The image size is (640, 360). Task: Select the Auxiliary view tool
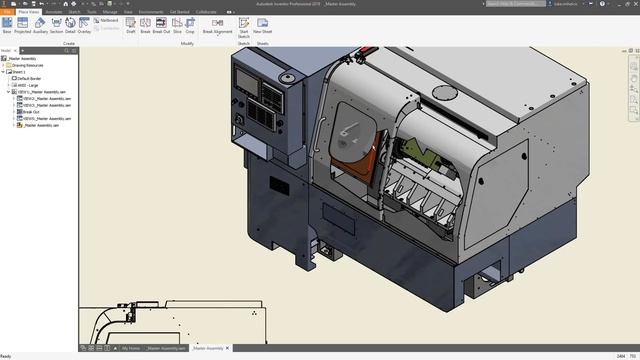(40, 25)
